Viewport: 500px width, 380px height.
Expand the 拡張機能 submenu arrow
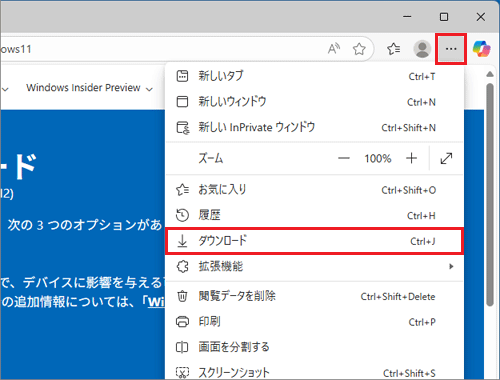point(451,266)
